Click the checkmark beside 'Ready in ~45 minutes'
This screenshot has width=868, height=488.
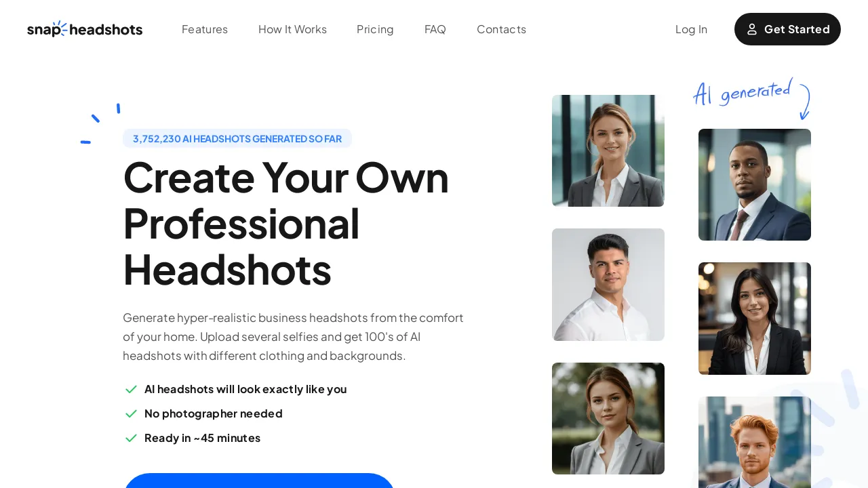pos(131,438)
